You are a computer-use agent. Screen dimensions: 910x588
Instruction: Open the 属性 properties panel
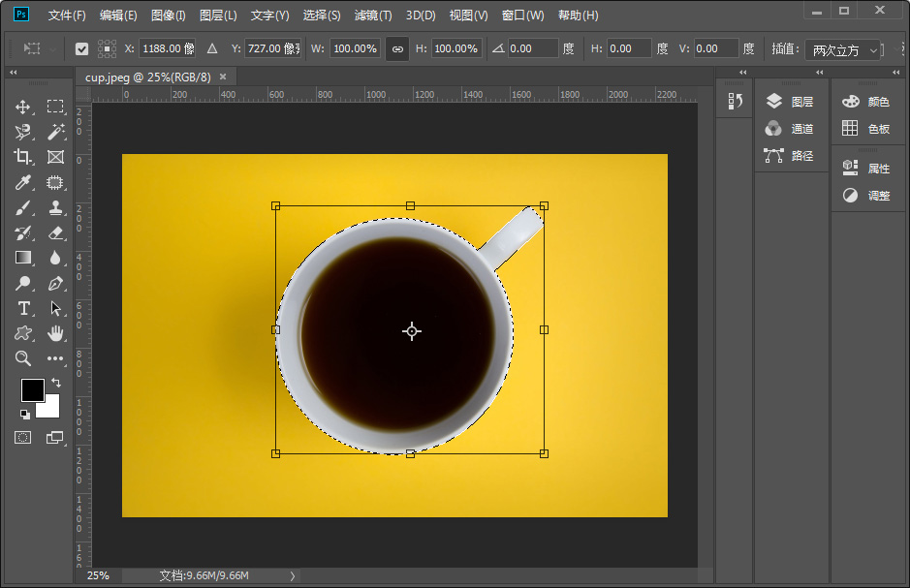click(866, 169)
